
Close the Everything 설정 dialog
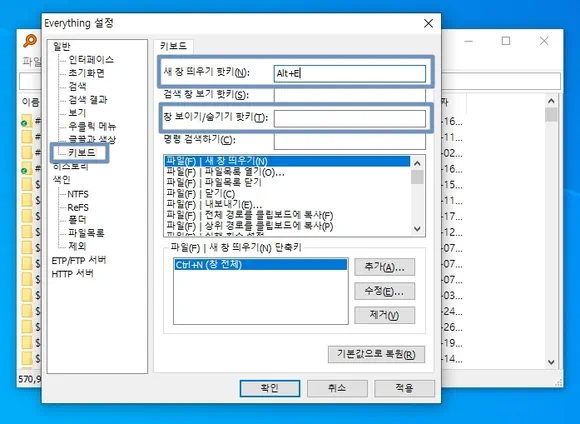[x=428, y=23]
